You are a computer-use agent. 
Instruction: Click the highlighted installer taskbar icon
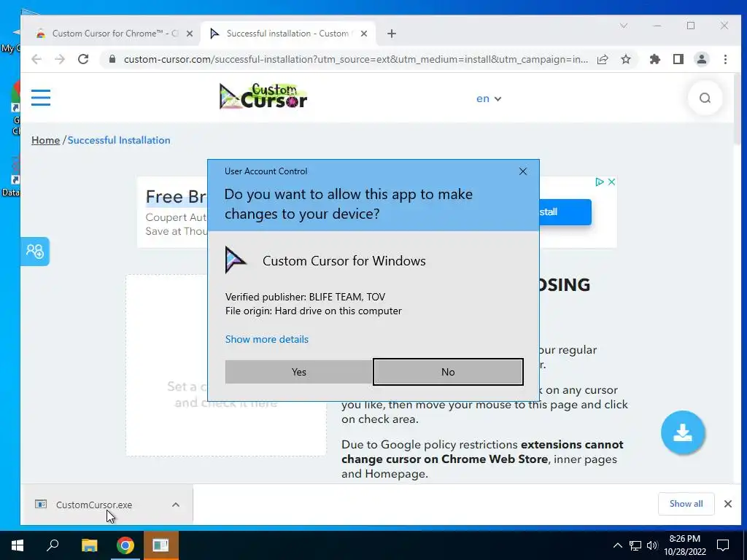click(161, 545)
